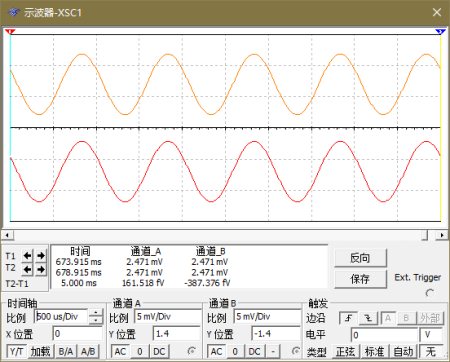Click the red T1 cursor marker
The width and height of the screenshot is (450, 362).
10,31
